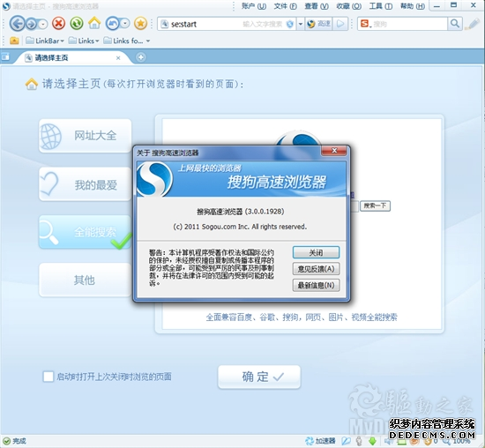Expand the LinkBar bookmarks folder
485x448 pixels.
[45, 41]
